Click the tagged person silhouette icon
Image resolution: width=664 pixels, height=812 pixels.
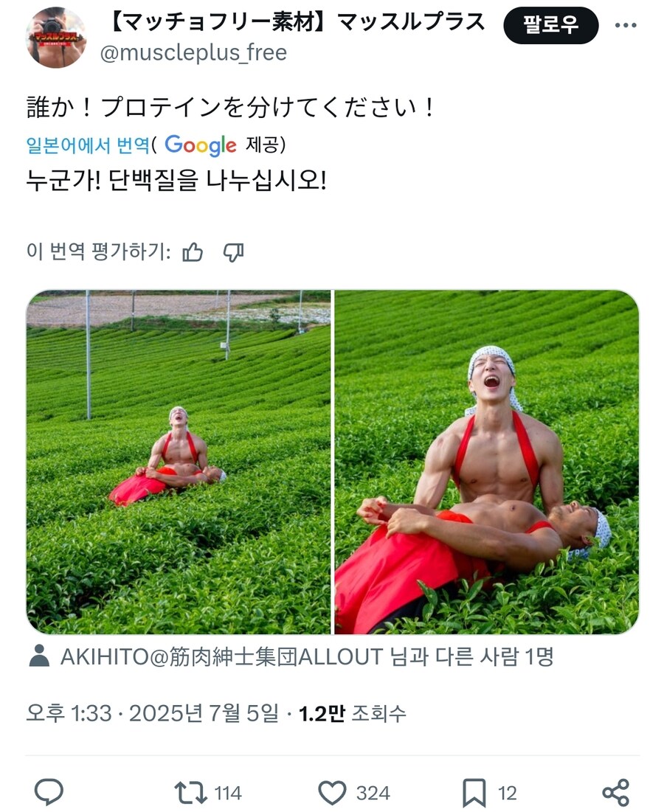coord(39,656)
